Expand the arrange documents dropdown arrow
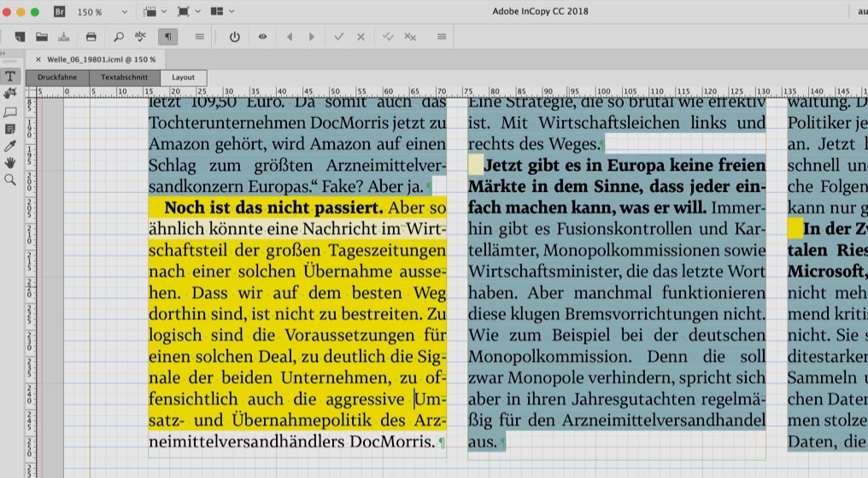The height and width of the screenshot is (478, 868). tap(232, 12)
